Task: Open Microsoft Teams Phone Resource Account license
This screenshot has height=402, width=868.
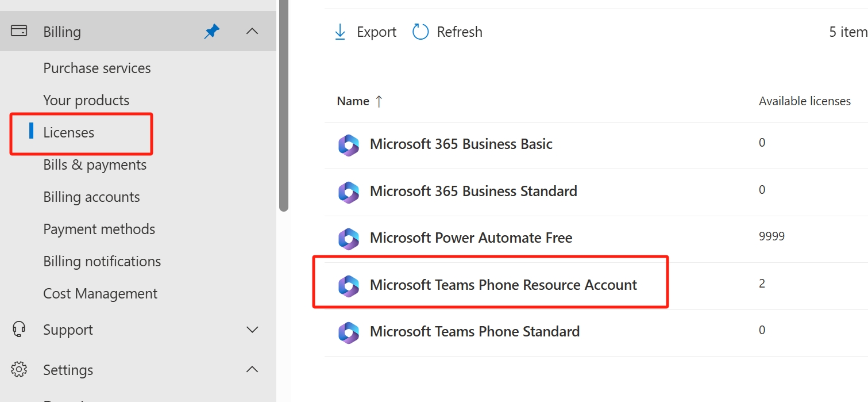Action: 503,285
